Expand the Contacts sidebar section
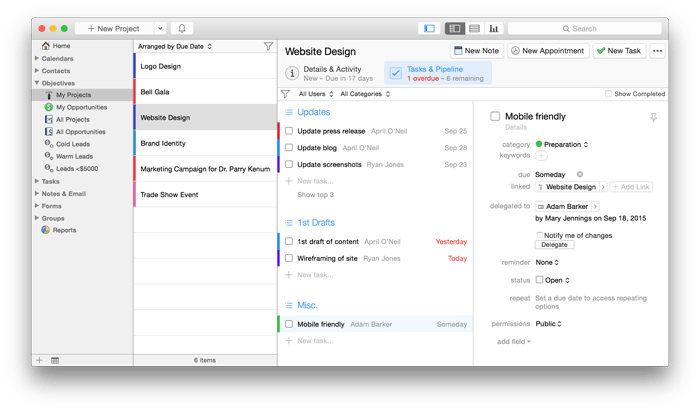Viewport: 700px width, 411px height. pyautogui.click(x=37, y=71)
